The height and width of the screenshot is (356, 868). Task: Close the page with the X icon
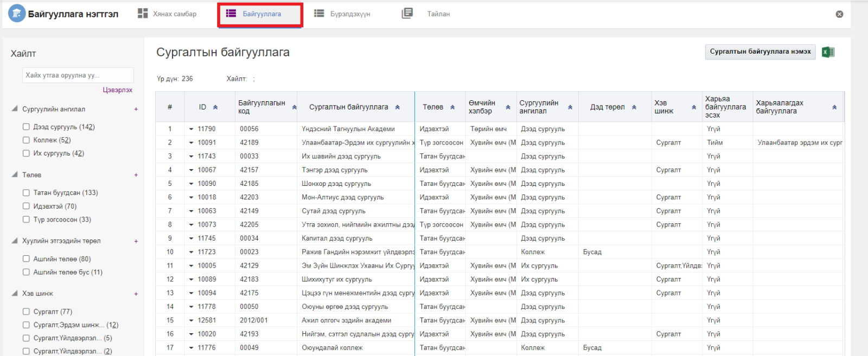pos(839,14)
